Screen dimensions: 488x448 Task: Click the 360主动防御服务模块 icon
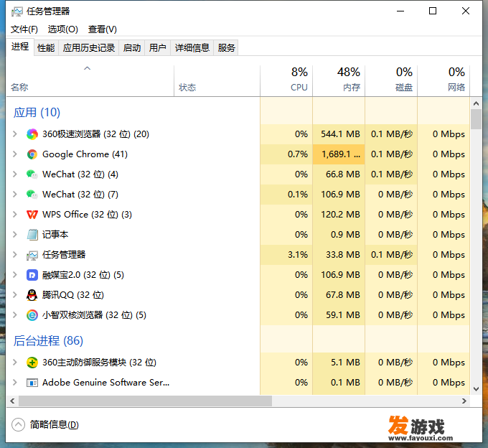click(32, 363)
